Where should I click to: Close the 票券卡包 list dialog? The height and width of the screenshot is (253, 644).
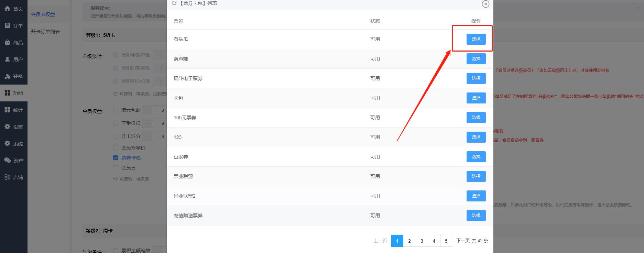pos(485,4)
